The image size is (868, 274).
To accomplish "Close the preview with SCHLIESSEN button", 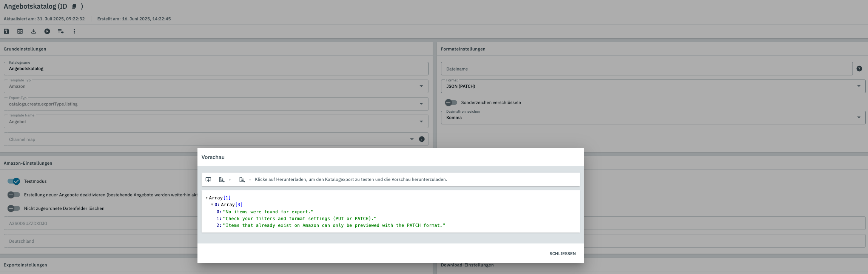I will coord(562,254).
